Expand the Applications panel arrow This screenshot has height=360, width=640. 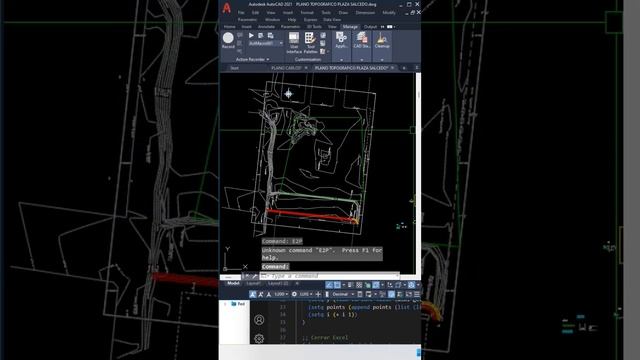click(x=341, y=60)
